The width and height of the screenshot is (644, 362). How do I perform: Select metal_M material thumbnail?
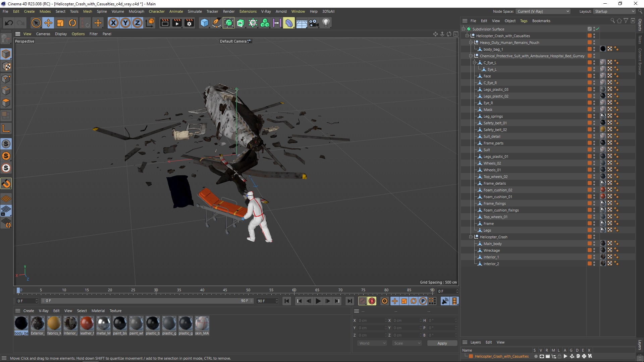(x=103, y=323)
